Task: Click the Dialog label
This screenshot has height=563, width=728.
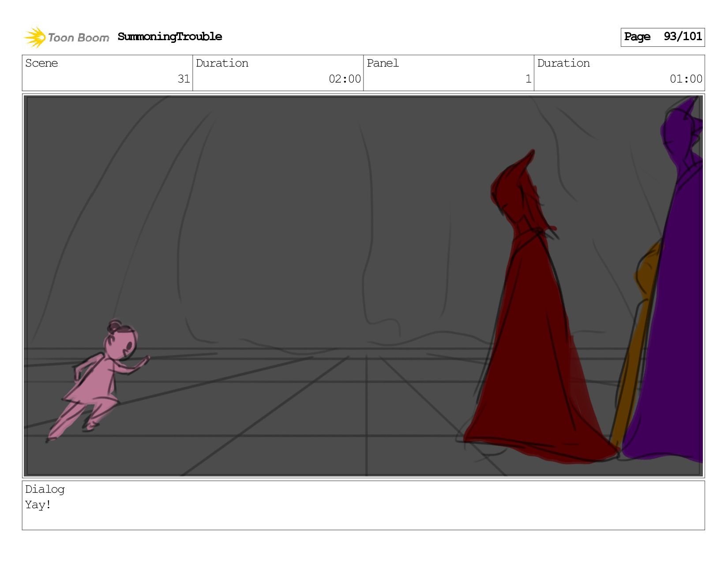Action: [x=45, y=489]
